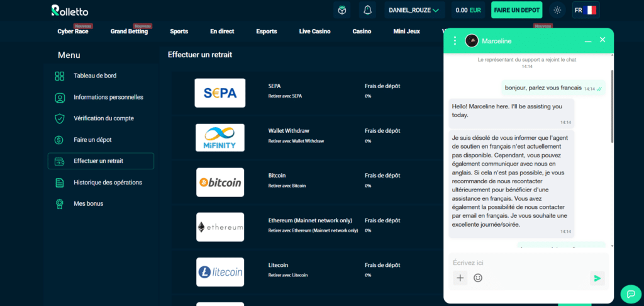This screenshot has width=644, height=306.
Task: Toggle the light theme sun icon
Action: point(557,10)
